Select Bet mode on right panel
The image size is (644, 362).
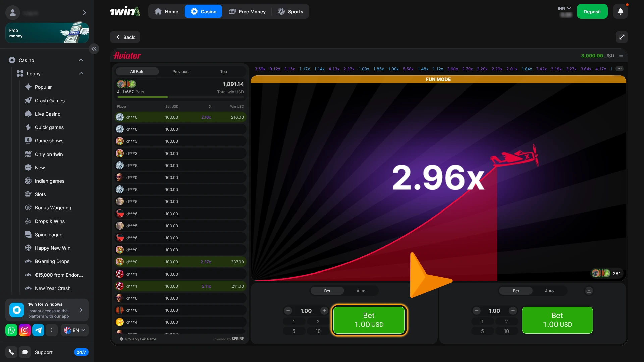pos(516,291)
